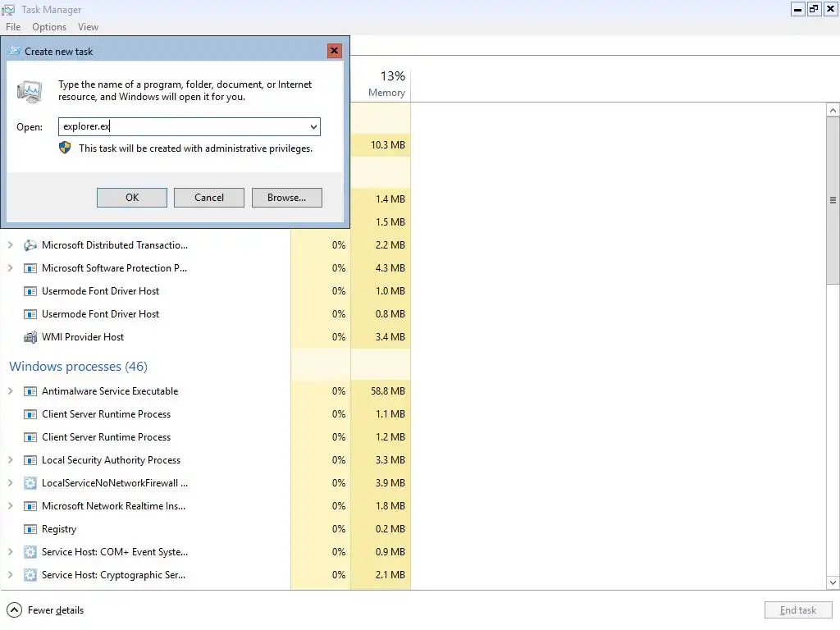
Task: Open the dropdown arrow of the Open field
Action: pyautogui.click(x=313, y=127)
